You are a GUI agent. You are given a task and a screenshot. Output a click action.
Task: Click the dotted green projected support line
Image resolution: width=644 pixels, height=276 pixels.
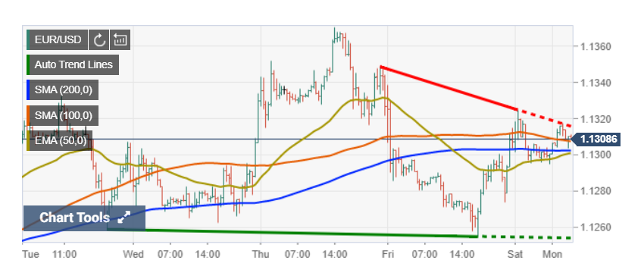click(x=526, y=237)
